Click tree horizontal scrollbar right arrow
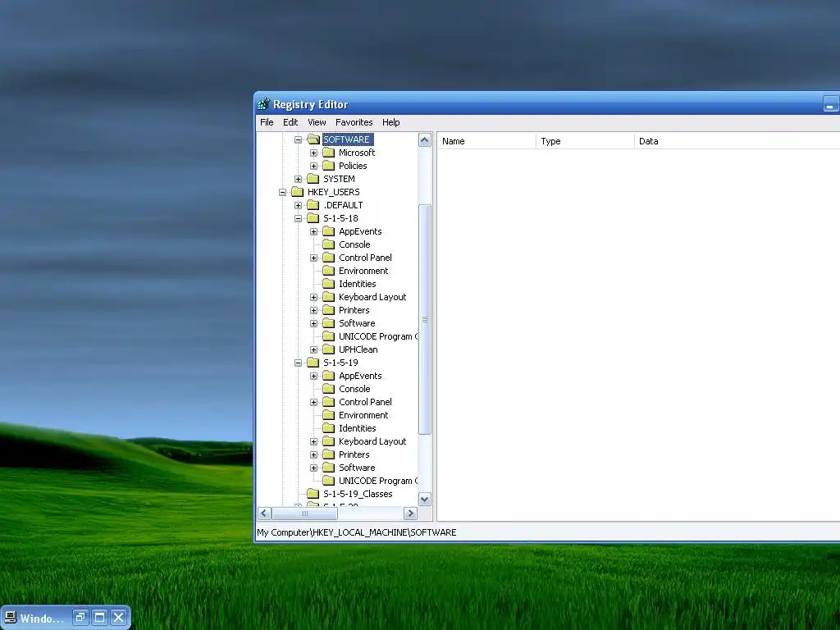Screen dimensions: 840x630 click(x=410, y=514)
